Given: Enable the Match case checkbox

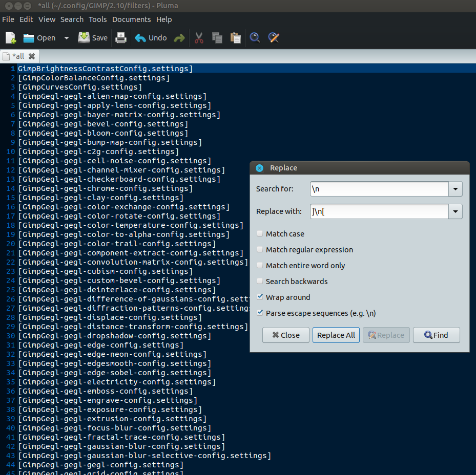Looking at the screenshot, I should (x=260, y=234).
